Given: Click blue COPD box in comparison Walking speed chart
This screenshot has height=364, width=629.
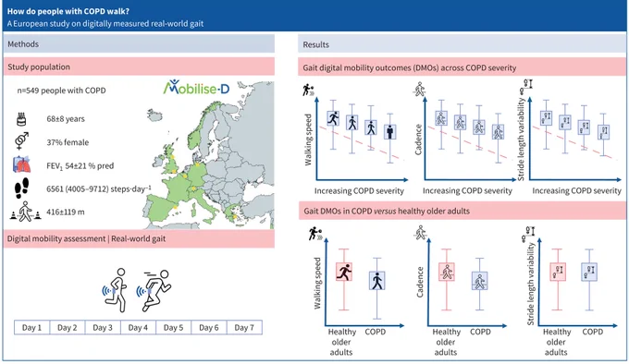Looking at the screenshot, I should coord(376,280).
